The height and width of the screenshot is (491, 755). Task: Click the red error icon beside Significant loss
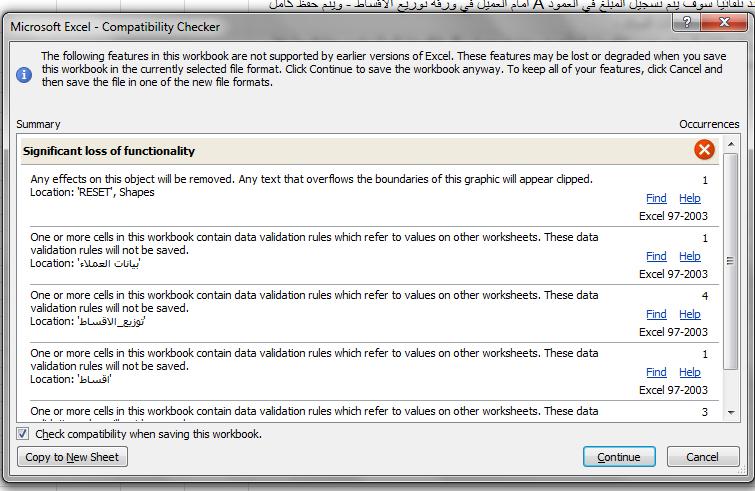pyautogui.click(x=704, y=150)
